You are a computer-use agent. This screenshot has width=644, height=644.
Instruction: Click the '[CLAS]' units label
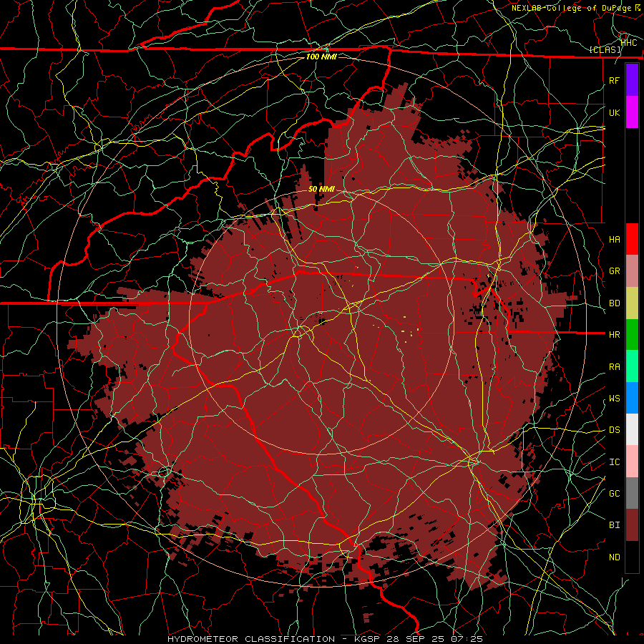[x=605, y=49]
